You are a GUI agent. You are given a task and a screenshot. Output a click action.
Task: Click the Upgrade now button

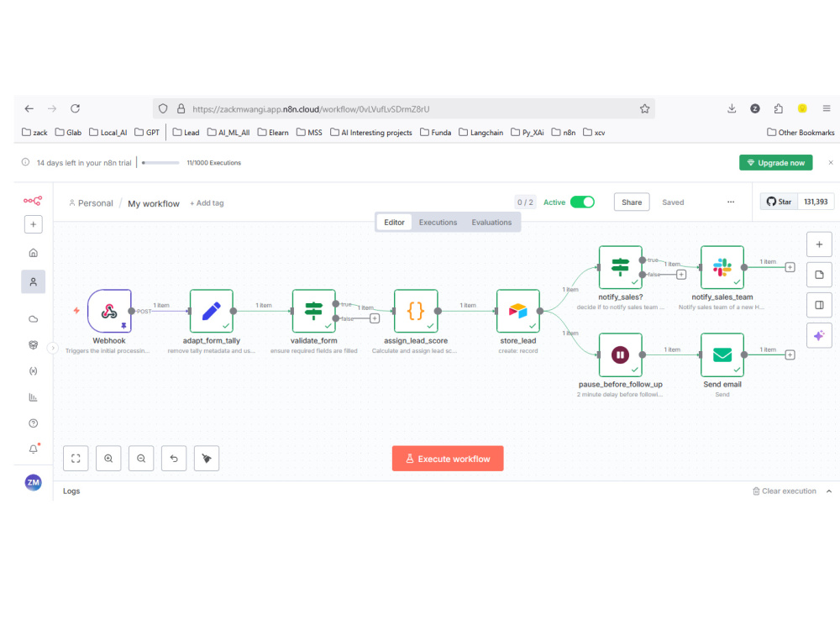pyautogui.click(x=775, y=163)
